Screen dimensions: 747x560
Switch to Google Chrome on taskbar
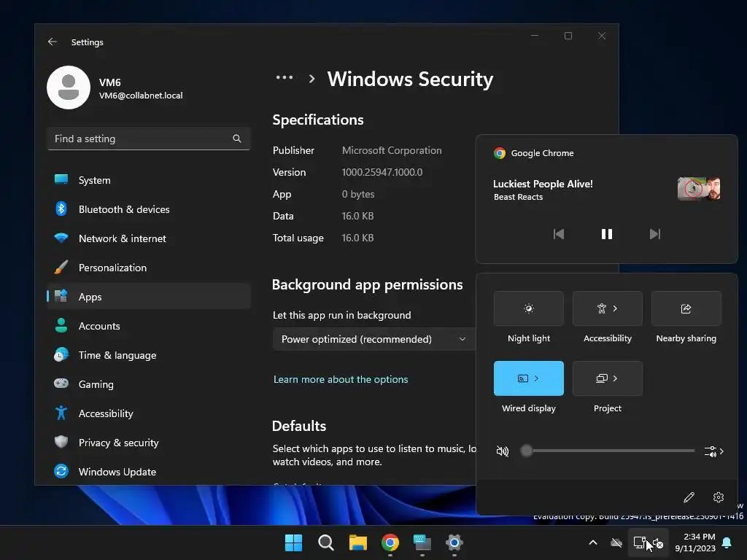(x=390, y=542)
